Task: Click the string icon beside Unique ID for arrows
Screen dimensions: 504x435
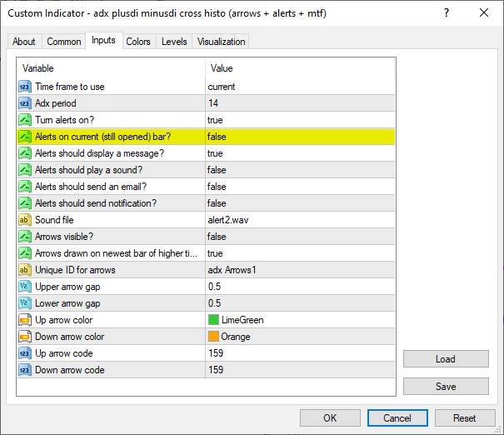Action: pyautogui.click(x=25, y=270)
